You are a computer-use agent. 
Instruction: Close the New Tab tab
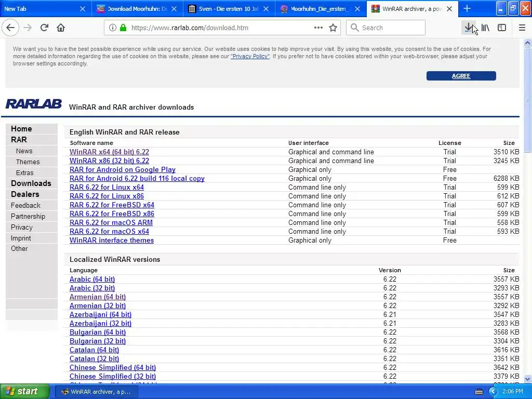tap(83, 9)
